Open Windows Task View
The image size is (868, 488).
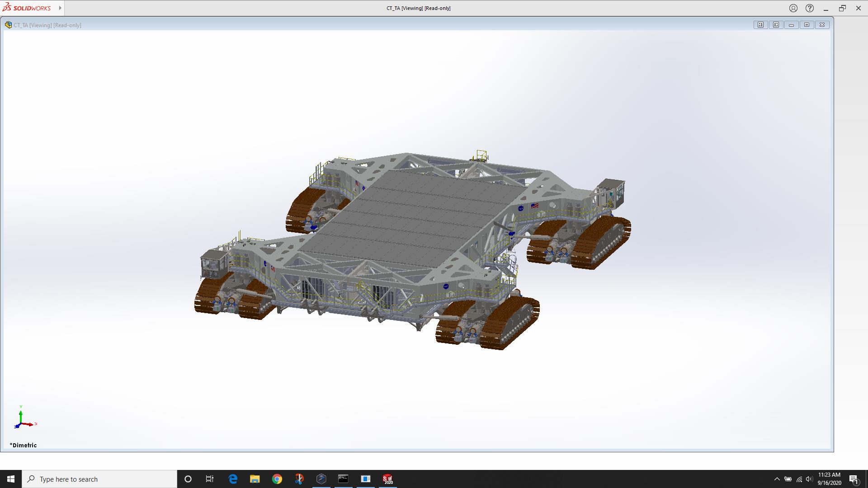[210, 479]
